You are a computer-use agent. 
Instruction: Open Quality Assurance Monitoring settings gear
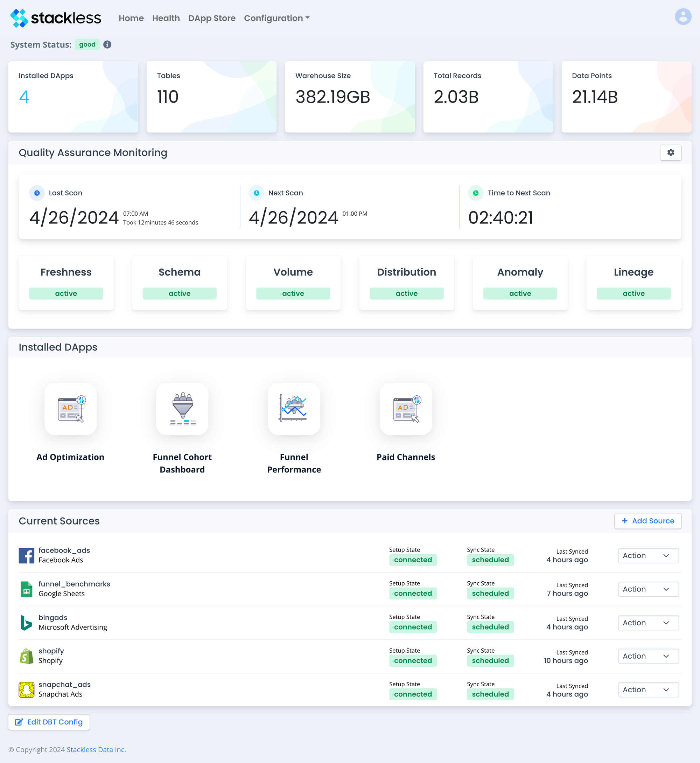671,152
